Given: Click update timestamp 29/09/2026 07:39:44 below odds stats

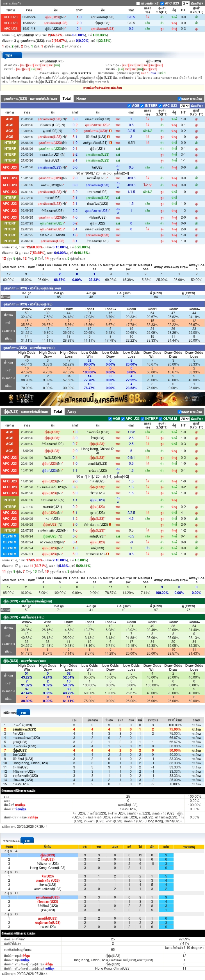Looking at the screenshot, I should tap(31, 826).
